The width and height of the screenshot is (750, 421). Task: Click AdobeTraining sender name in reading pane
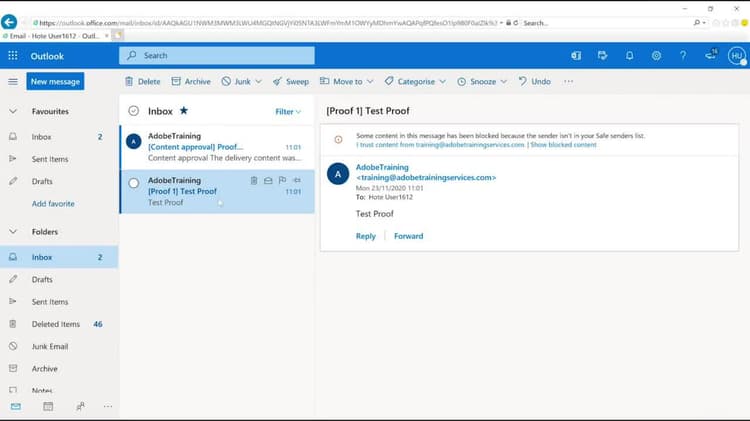click(382, 167)
